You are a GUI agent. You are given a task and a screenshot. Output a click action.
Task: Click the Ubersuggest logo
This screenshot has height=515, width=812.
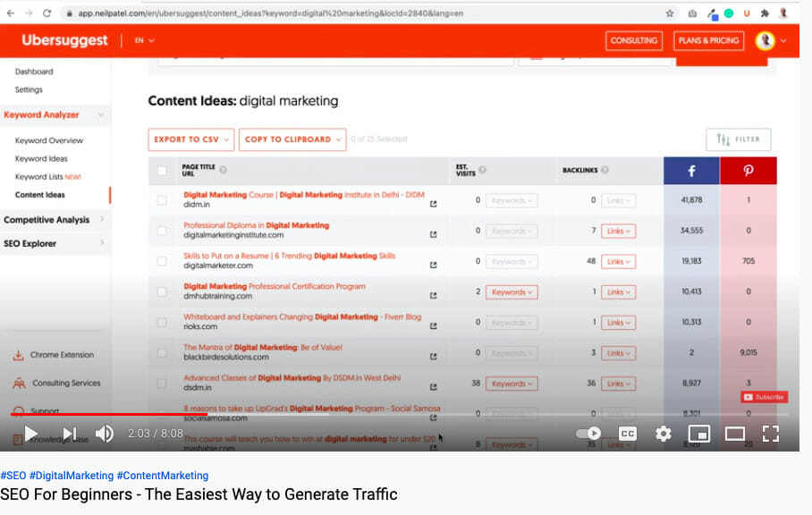pos(64,40)
